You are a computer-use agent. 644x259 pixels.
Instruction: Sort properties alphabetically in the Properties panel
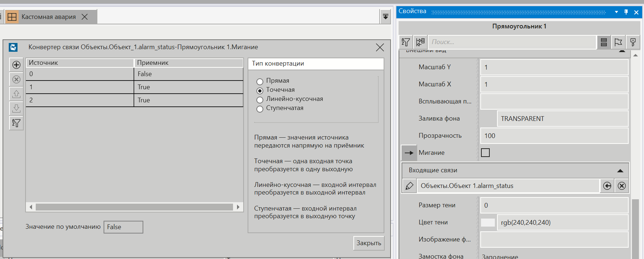[x=406, y=42]
